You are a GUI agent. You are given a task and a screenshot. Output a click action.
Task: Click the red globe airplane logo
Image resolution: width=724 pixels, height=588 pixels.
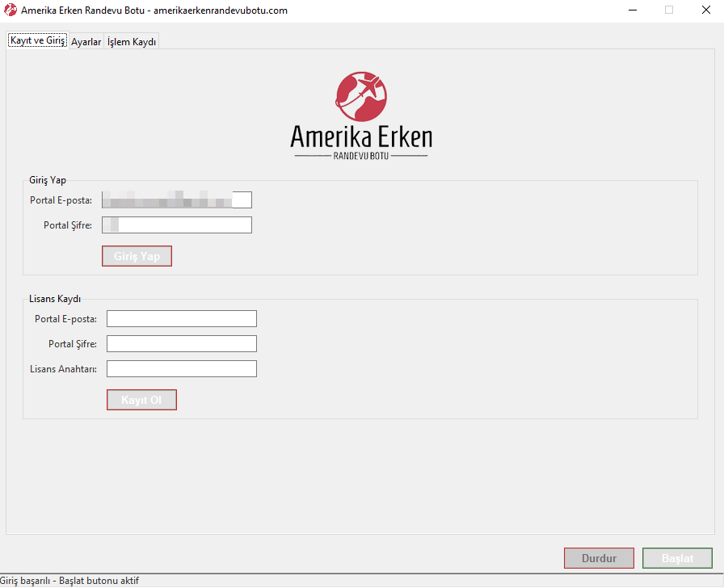coord(361,97)
